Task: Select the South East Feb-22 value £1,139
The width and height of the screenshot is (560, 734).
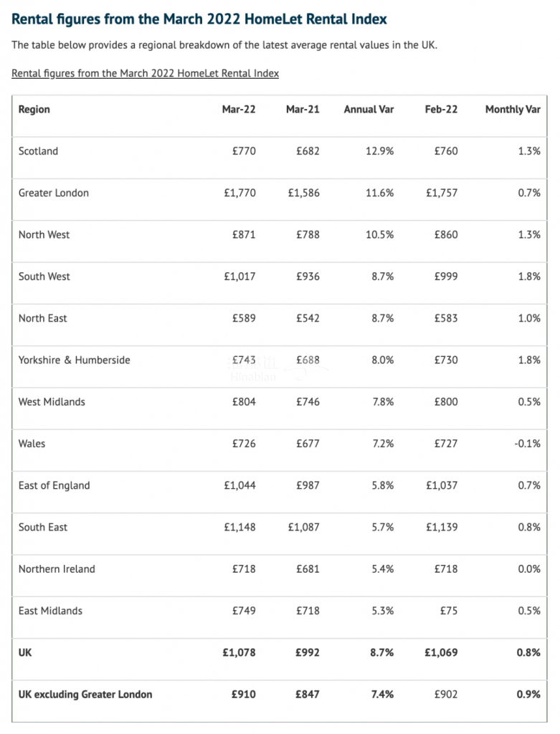Action: click(x=441, y=528)
